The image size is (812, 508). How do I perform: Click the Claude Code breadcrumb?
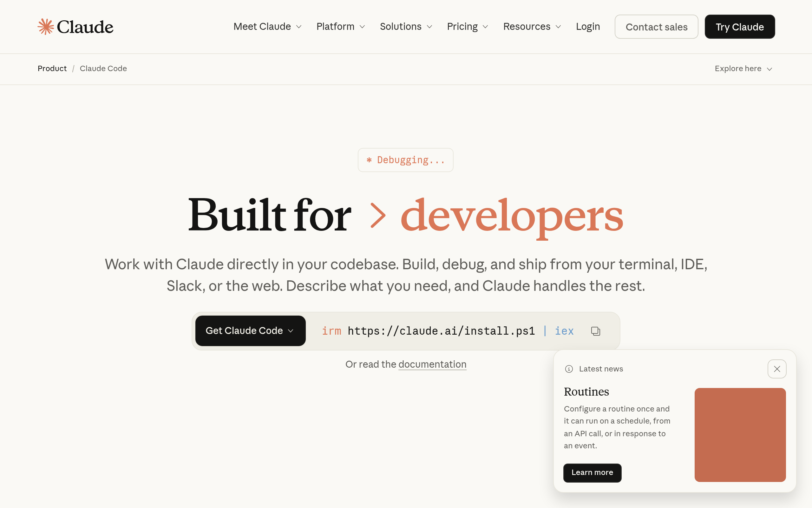[103, 69]
